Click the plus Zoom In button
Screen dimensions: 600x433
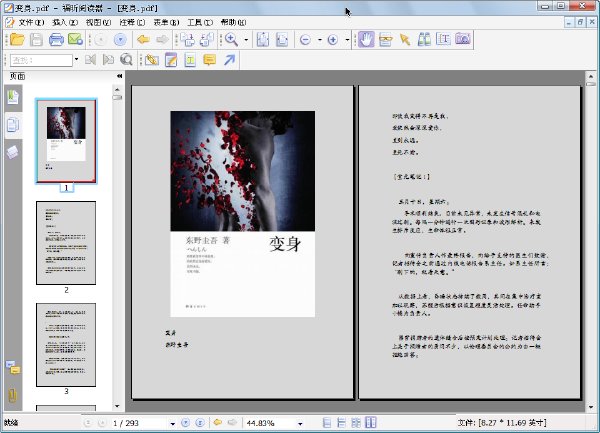pyautogui.click(x=333, y=39)
